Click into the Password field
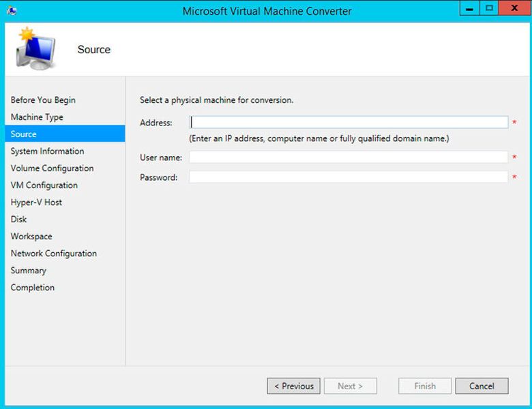The width and height of the screenshot is (532, 409). point(349,177)
